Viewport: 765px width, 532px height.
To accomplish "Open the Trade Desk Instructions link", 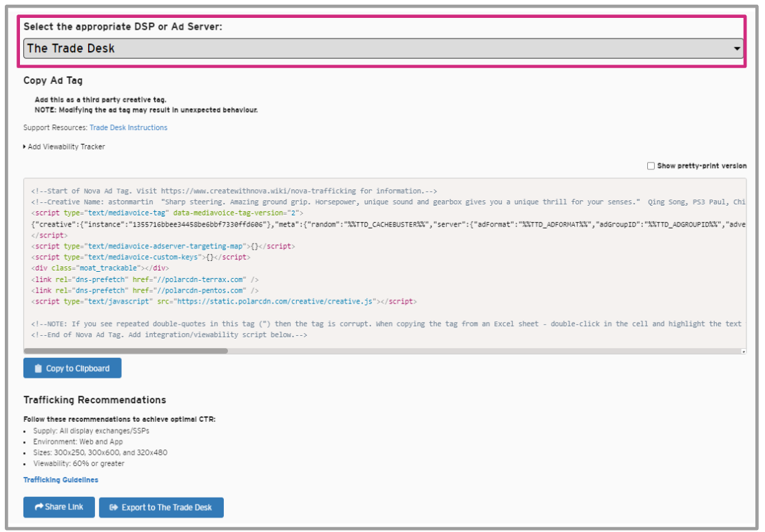I will [128, 127].
